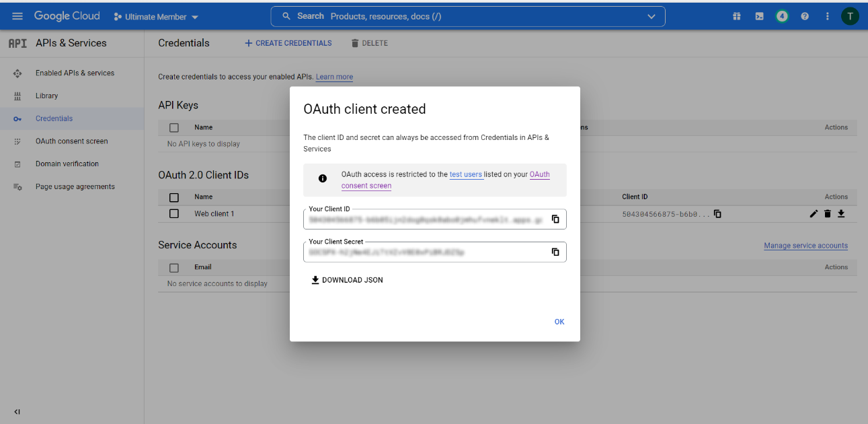868x424 pixels.
Task: Click DOWNLOAD JSON in the dialog
Action: (x=347, y=280)
